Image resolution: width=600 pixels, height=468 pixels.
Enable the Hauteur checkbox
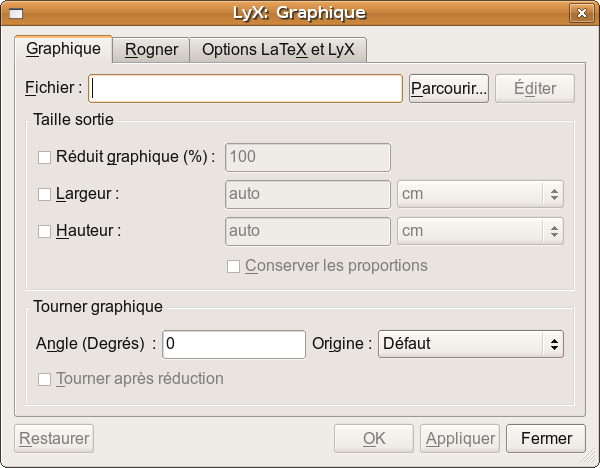coord(44,231)
